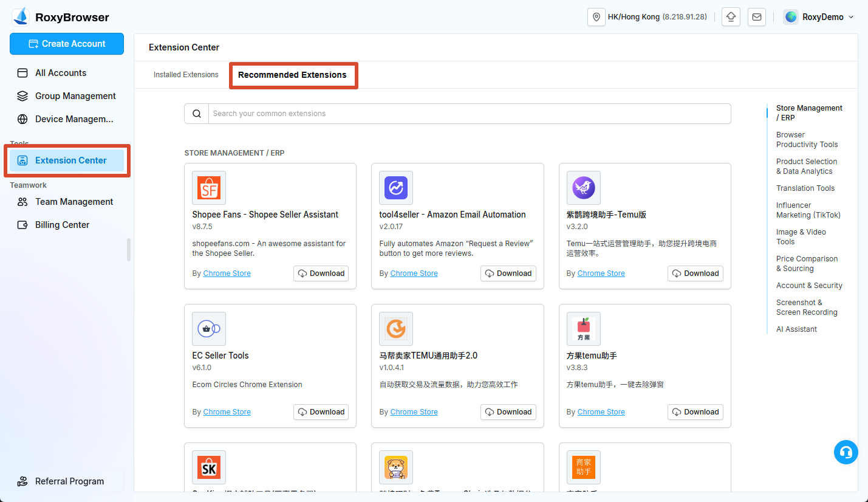Click the 马帮卖家TEMU orange icon
The image size is (868, 502).
[x=396, y=329]
